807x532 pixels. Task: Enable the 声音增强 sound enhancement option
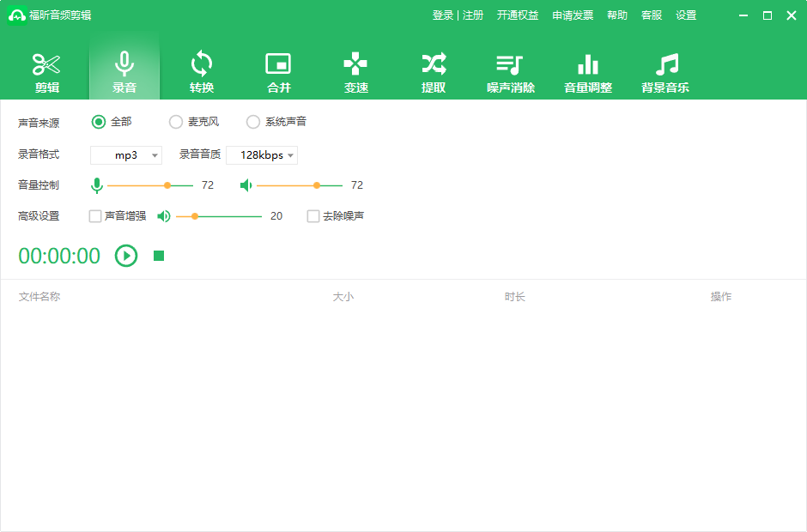(95, 215)
